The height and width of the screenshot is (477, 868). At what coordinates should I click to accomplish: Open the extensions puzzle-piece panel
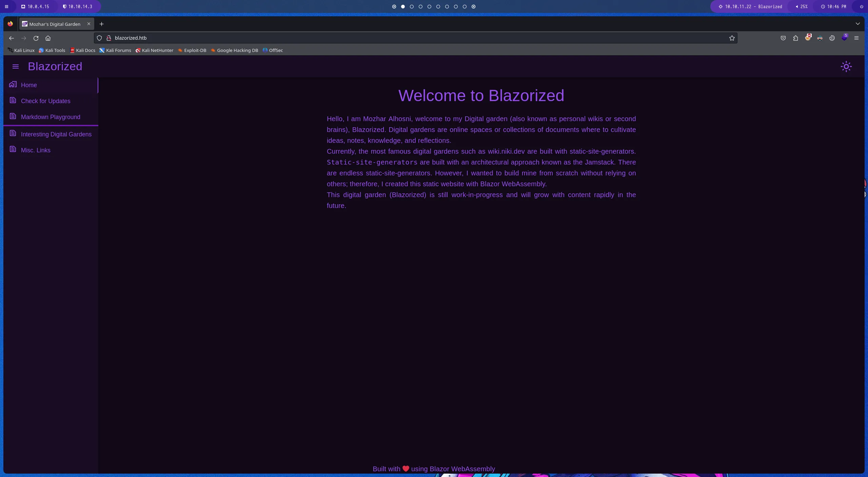(x=795, y=38)
